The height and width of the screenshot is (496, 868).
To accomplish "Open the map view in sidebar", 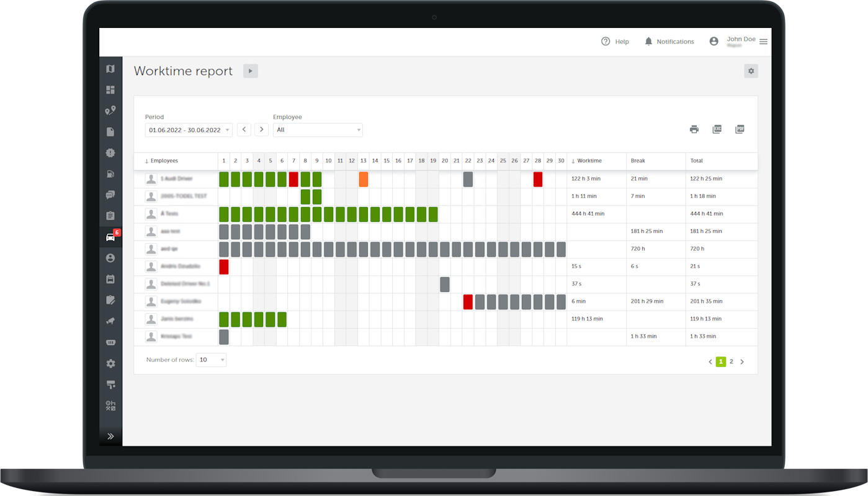I will (x=110, y=69).
